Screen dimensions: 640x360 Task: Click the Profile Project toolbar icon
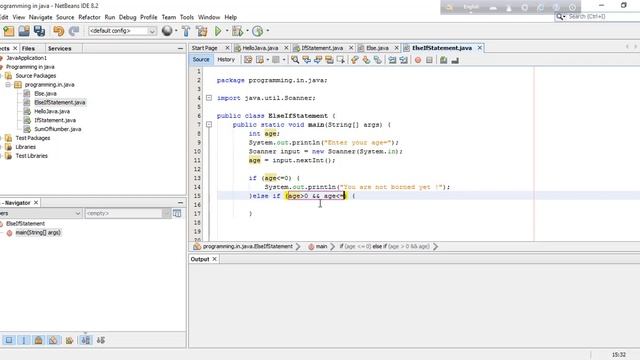[258, 31]
